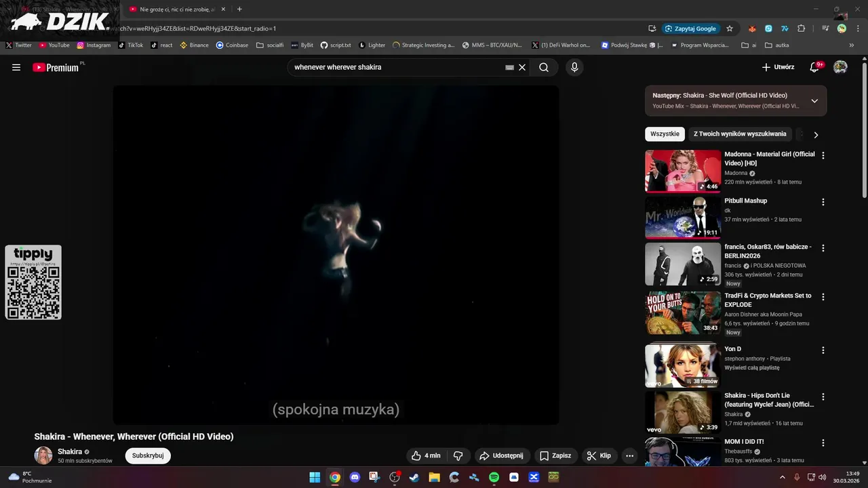Viewport: 868px width, 488px height.
Task: Open Coinbase bookmark
Action: point(232,45)
